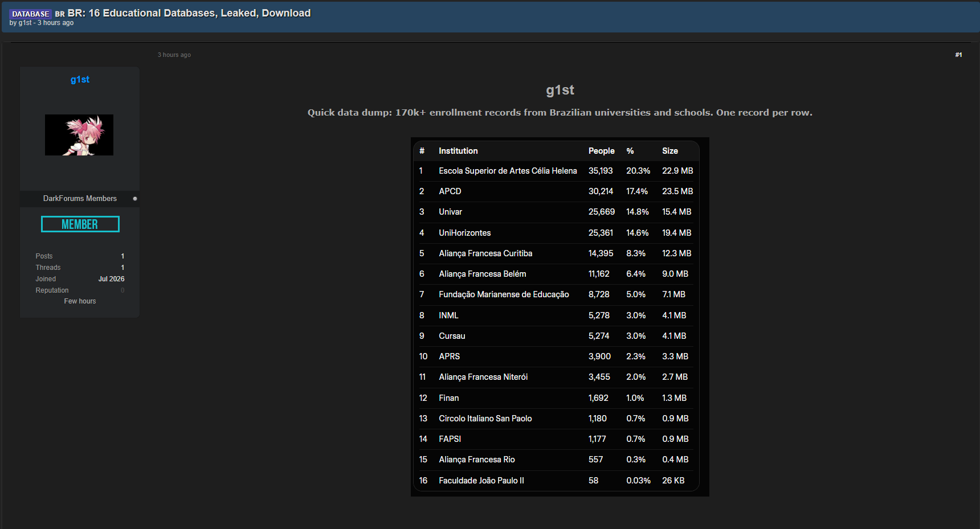Click the FAPSI institution cell
The image size is (980, 529).
pos(450,439)
